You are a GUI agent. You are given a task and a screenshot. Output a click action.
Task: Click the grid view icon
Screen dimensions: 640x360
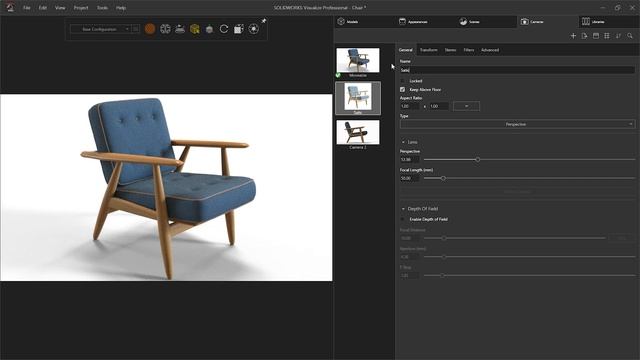pos(607,36)
